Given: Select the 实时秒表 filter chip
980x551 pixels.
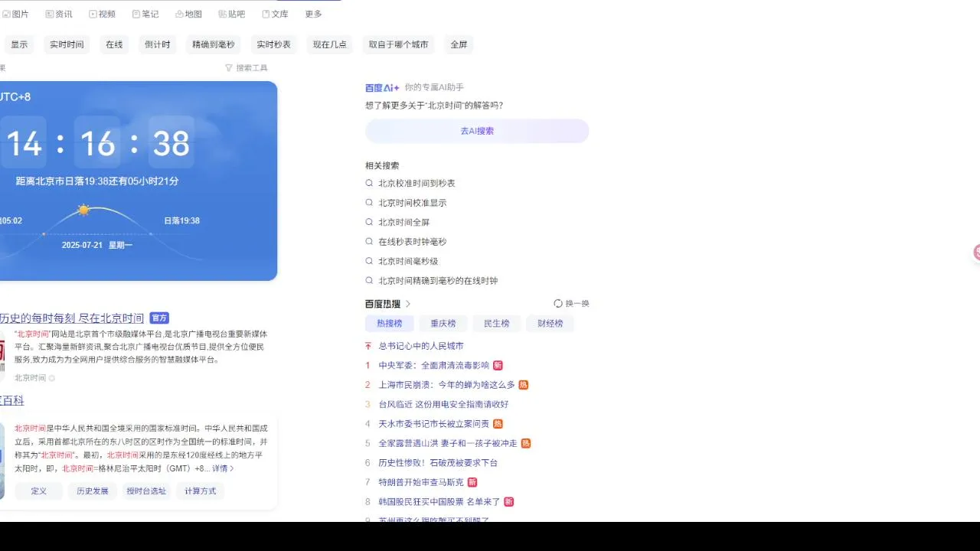Looking at the screenshot, I should pos(273,44).
